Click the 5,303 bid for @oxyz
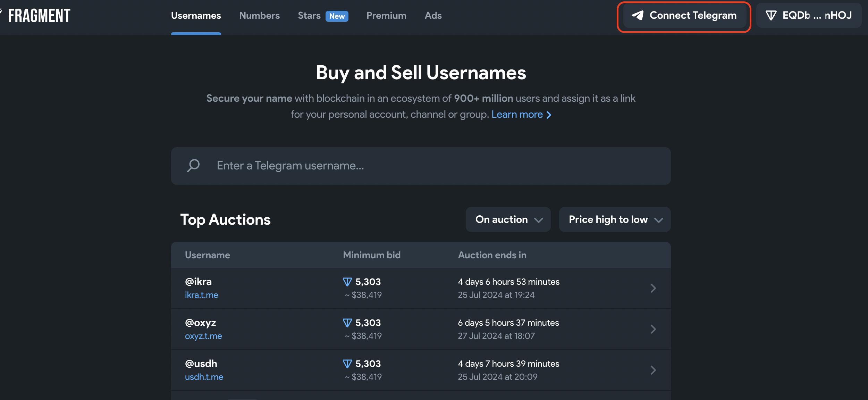The height and width of the screenshot is (400, 868). click(368, 323)
